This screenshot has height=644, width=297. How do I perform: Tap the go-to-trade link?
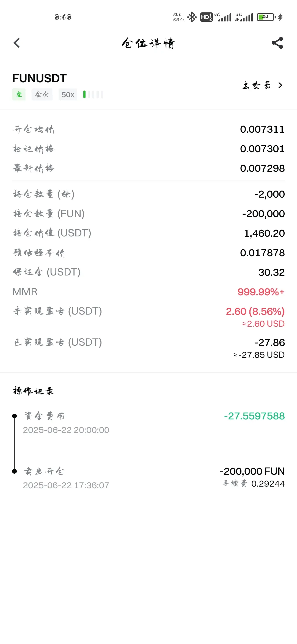tap(257, 85)
